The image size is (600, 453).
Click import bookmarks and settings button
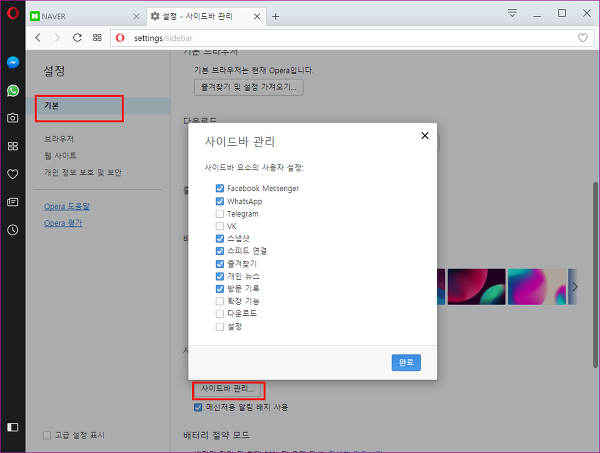(249, 87)
